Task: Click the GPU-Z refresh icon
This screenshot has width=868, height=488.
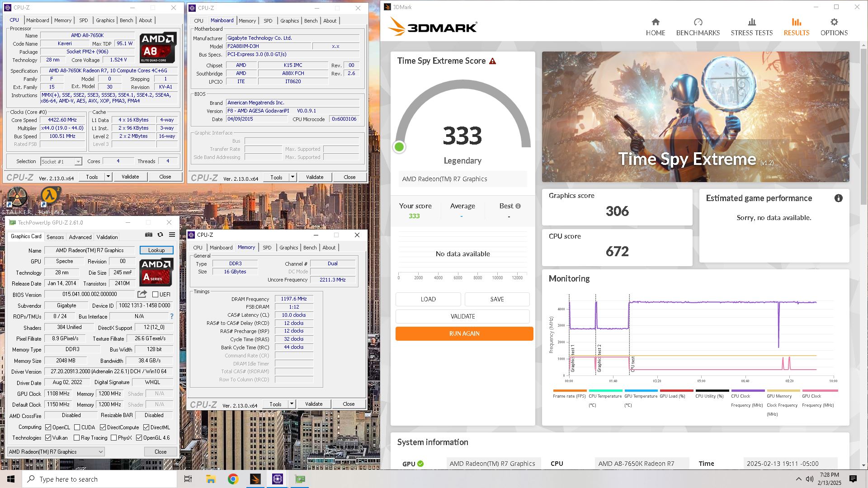Action: click(x=160, y=235)
